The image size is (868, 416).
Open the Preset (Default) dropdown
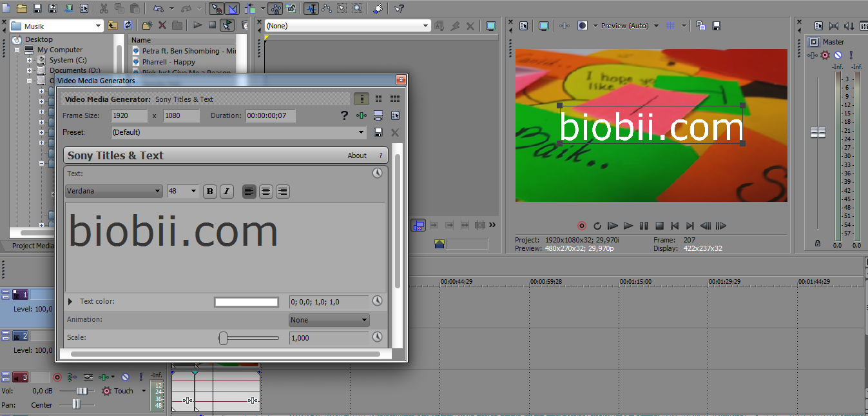coord(362,132)
